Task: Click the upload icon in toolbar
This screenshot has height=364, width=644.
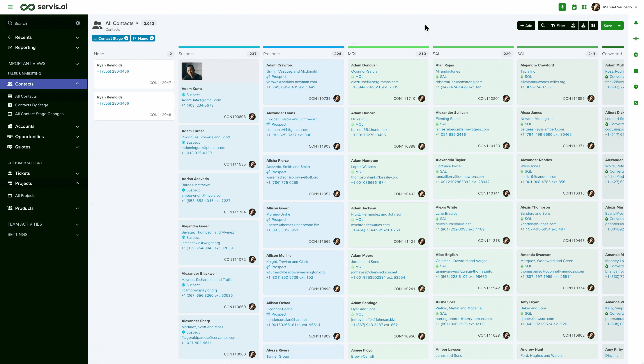Action: [573, 25]
